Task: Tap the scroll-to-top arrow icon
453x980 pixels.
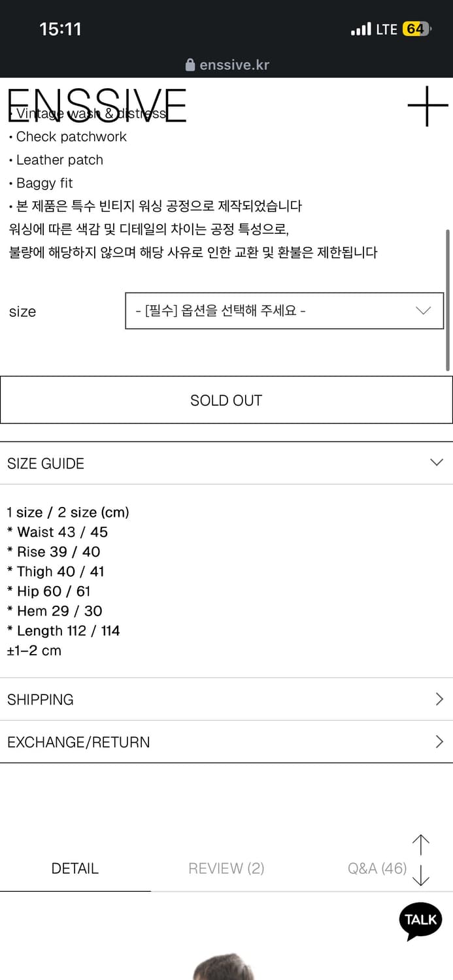Action: (420, 845)
